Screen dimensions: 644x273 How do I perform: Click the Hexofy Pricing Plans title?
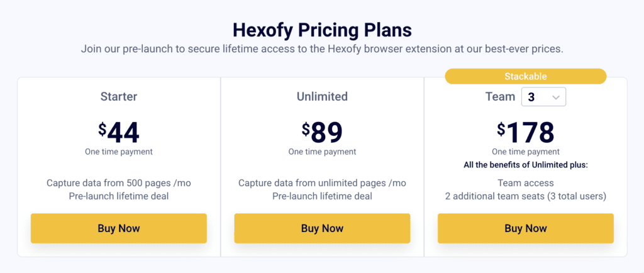pyautogui.click(x=322, y=30)
